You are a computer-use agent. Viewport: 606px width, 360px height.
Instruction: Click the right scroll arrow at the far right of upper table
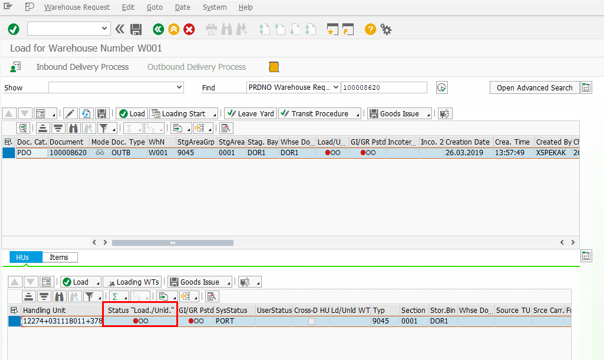click(x=573, y=242)
